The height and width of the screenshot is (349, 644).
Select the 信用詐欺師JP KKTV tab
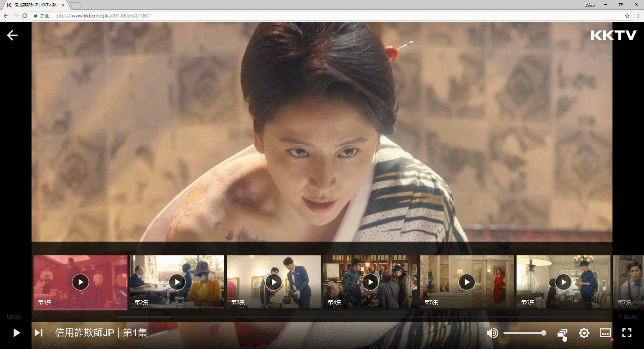coord(36,5)
